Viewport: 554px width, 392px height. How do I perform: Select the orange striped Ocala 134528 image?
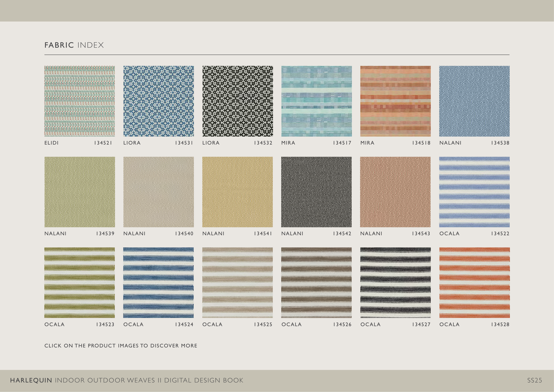[x=474, y=283]
